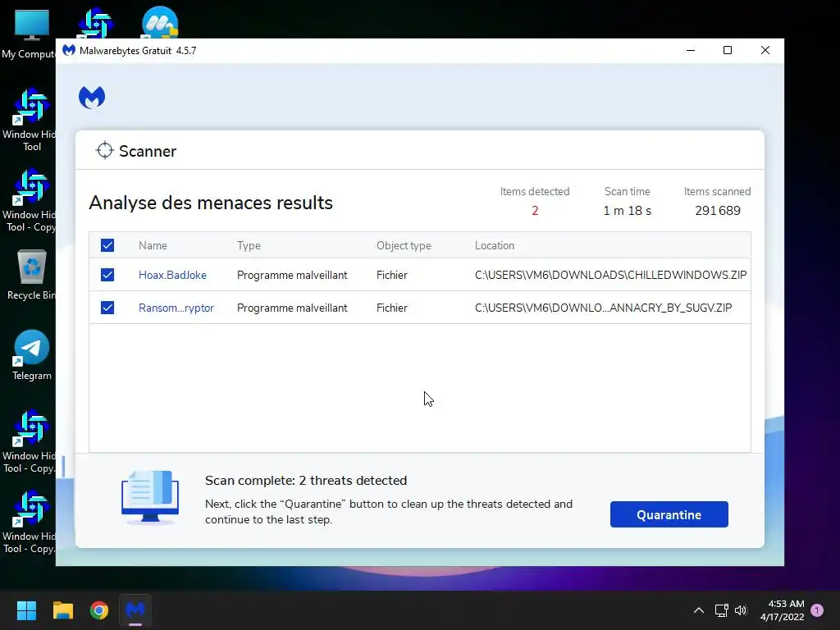
Task: Maximize the Malwarebytes window
Action: (728, 50)
